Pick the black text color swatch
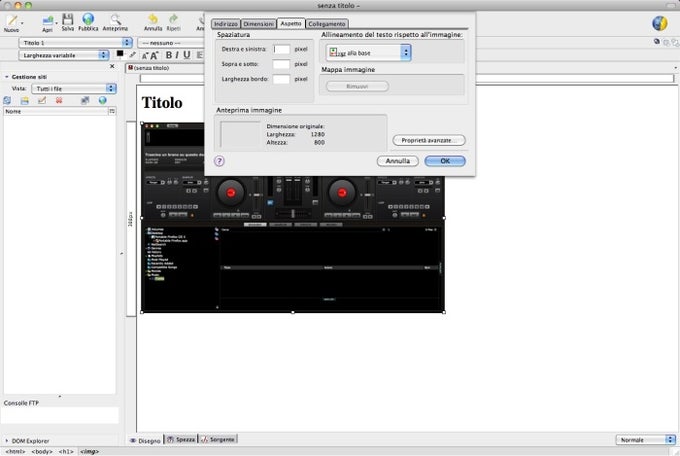 coord(120,54)
